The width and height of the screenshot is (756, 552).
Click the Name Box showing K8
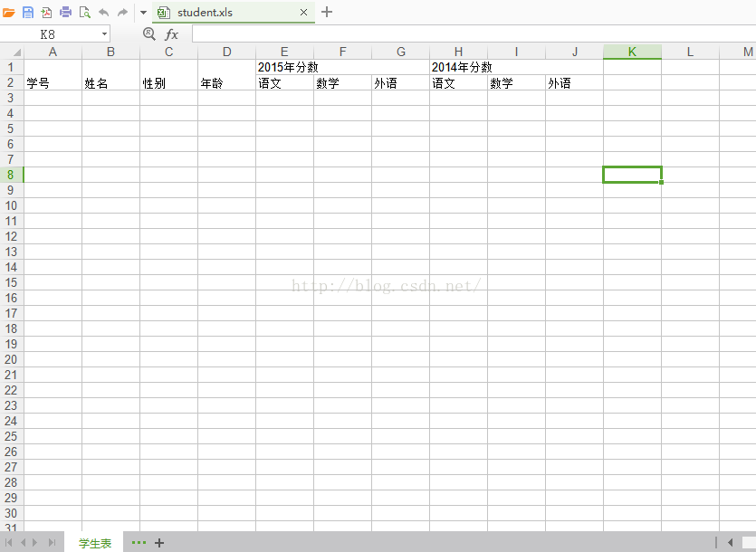[x=48, y=34]
